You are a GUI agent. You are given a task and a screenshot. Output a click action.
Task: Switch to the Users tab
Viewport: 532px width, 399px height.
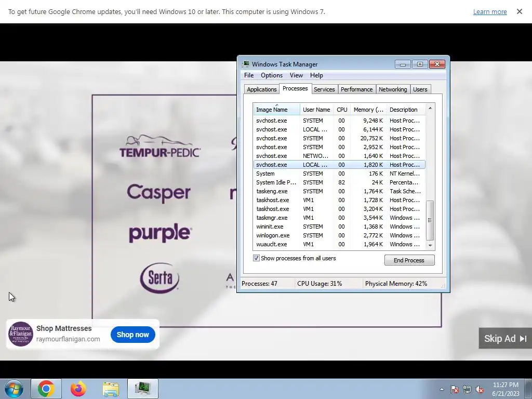420,89
